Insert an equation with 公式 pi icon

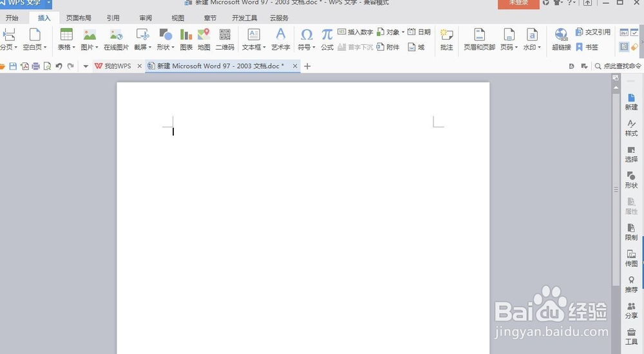[327, 35]
